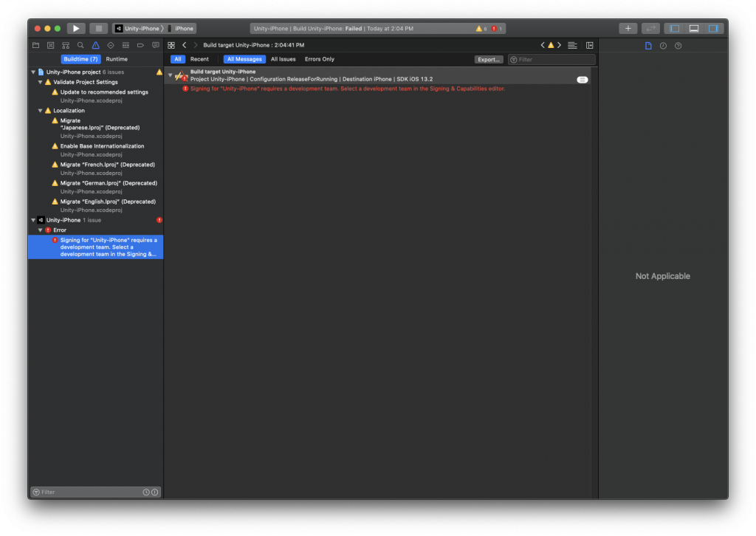The height and width of the screenshot is (536, 756).
Task: Click the red error count icon in the toolbar
Action: point(494,29)
